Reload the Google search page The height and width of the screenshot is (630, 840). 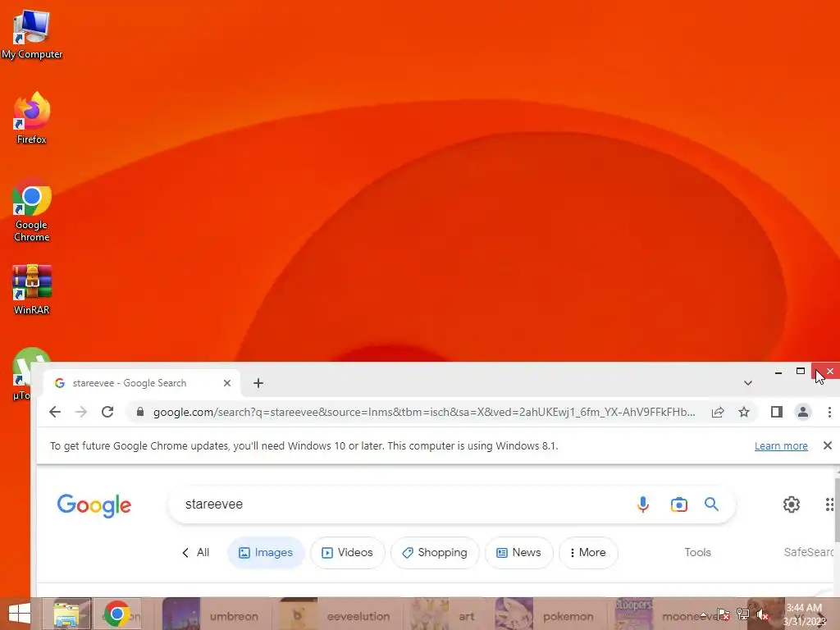[107, 412]
